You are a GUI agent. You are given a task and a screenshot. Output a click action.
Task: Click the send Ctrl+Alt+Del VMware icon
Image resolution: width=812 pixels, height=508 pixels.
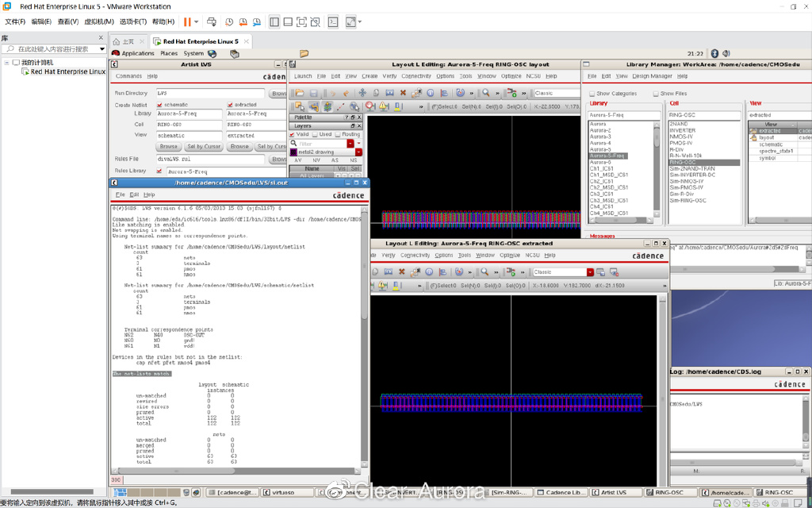[211, 21]
